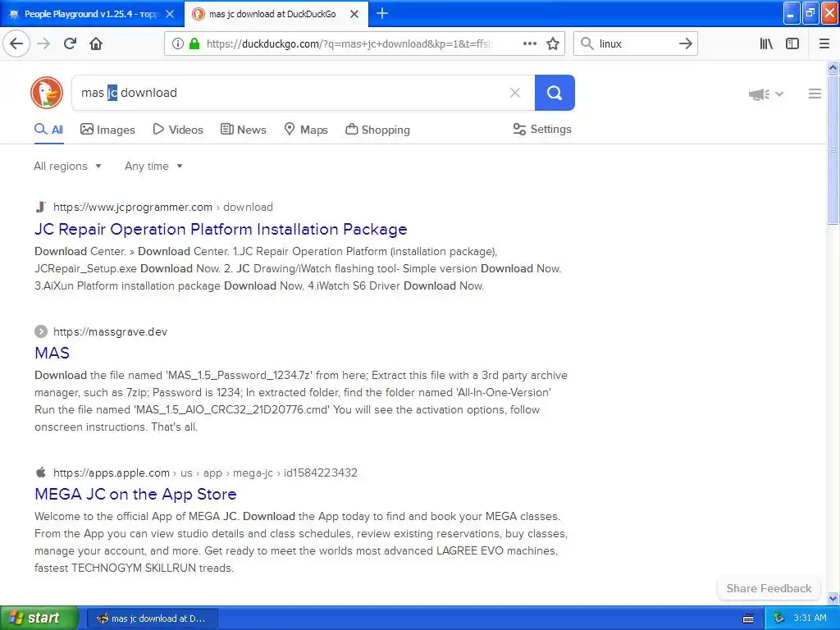Switch to News results
This screenshot has height=630, width=840.
243,130
